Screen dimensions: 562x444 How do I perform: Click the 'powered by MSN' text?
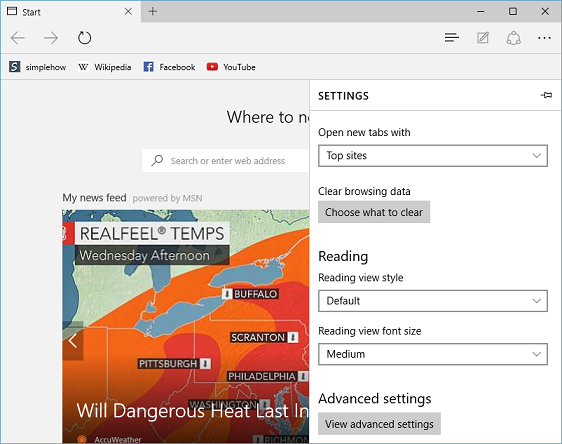[167, 198]
